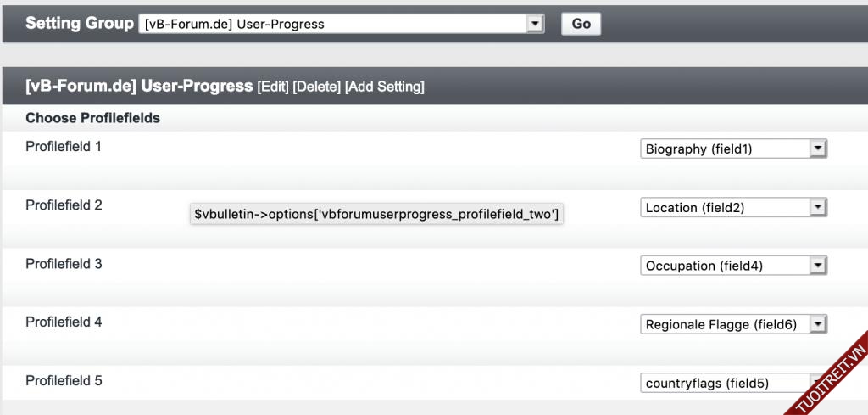Open the Occupation (field4) dropdown
Image resolution: width=868 pixels, height=415 pixels.
[733, 266]
